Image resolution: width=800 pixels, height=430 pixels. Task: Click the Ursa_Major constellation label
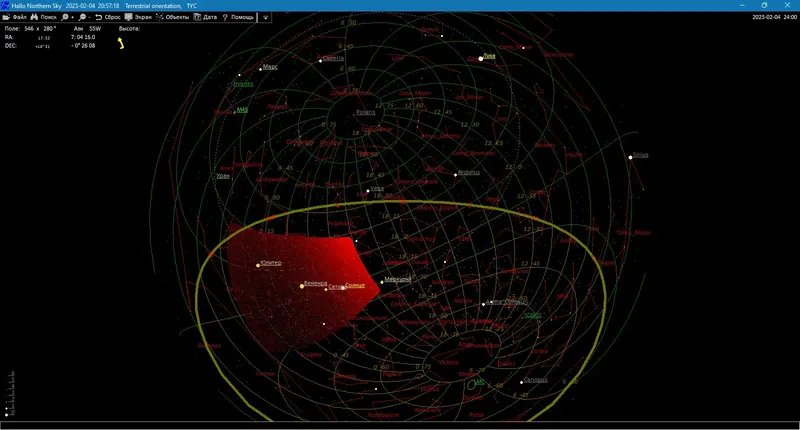[415, 93]
